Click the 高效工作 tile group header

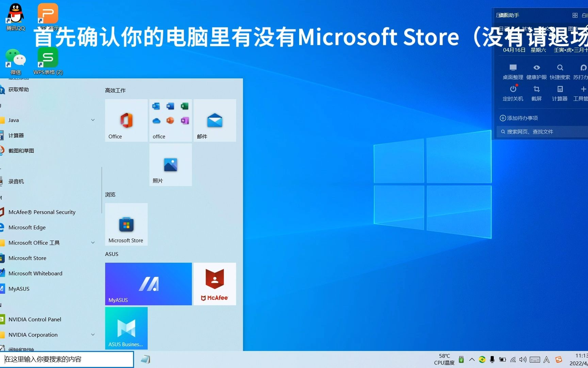[x=115, y=90]
